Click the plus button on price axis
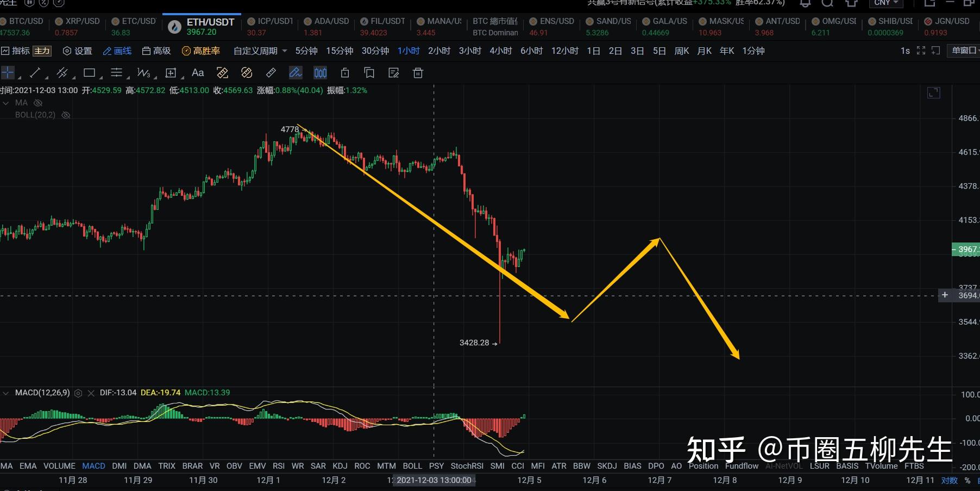 click(945, 295)
